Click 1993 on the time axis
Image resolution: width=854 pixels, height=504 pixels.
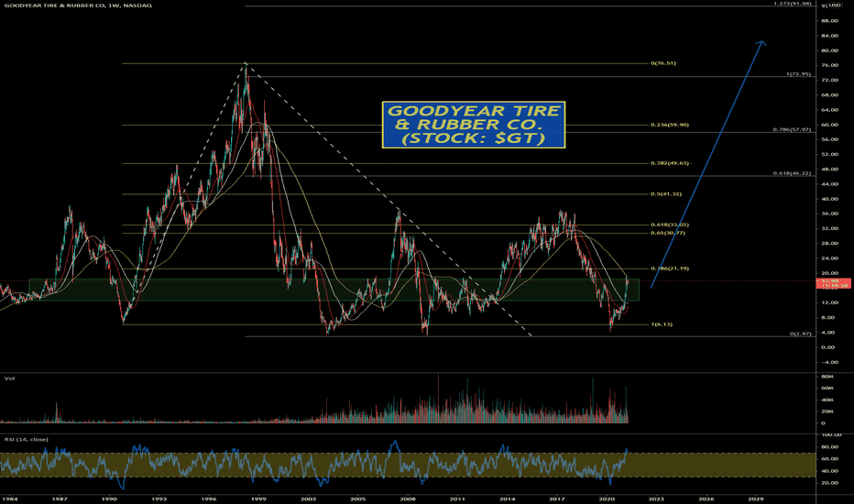[x=159, y=499]
